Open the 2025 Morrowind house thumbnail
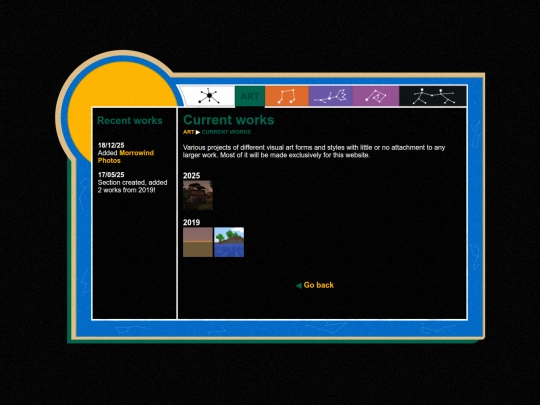 tap(198, 195)
